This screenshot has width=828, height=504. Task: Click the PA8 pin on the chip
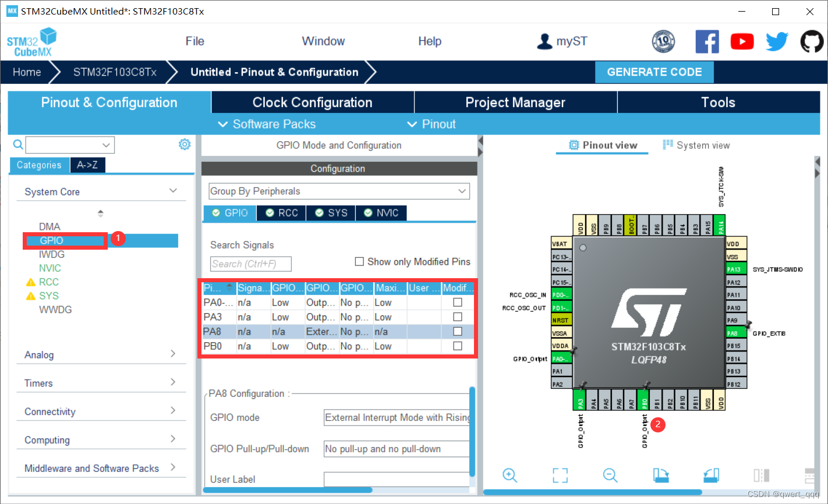pyautogui.click(x=737, y=333)
